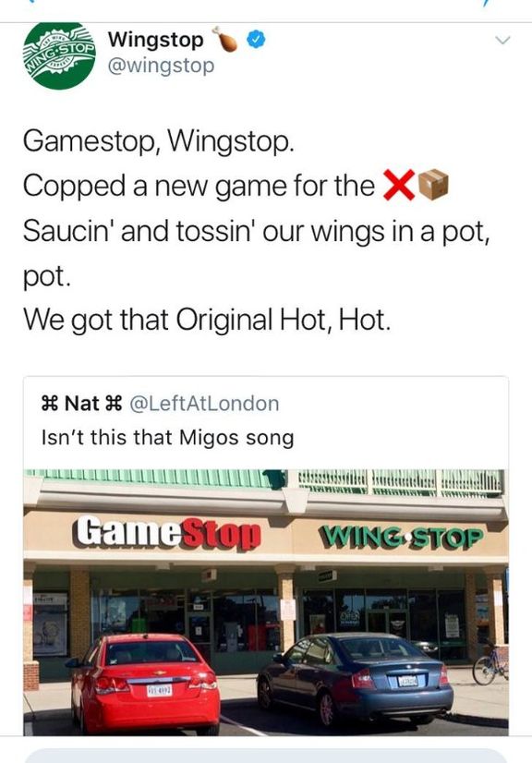Open the Wingstop display name
Image resolution: width=532 pixels, height=763 pixels.
[155, 40]
